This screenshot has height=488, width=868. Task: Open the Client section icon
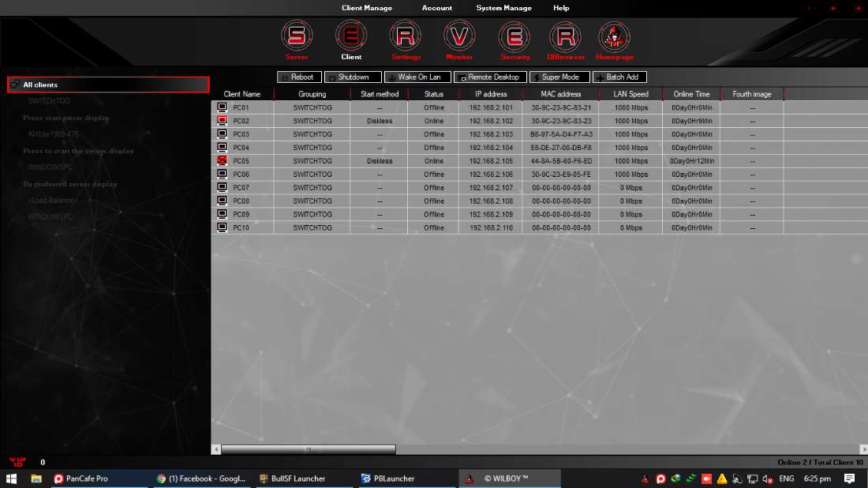coord(351,36)
